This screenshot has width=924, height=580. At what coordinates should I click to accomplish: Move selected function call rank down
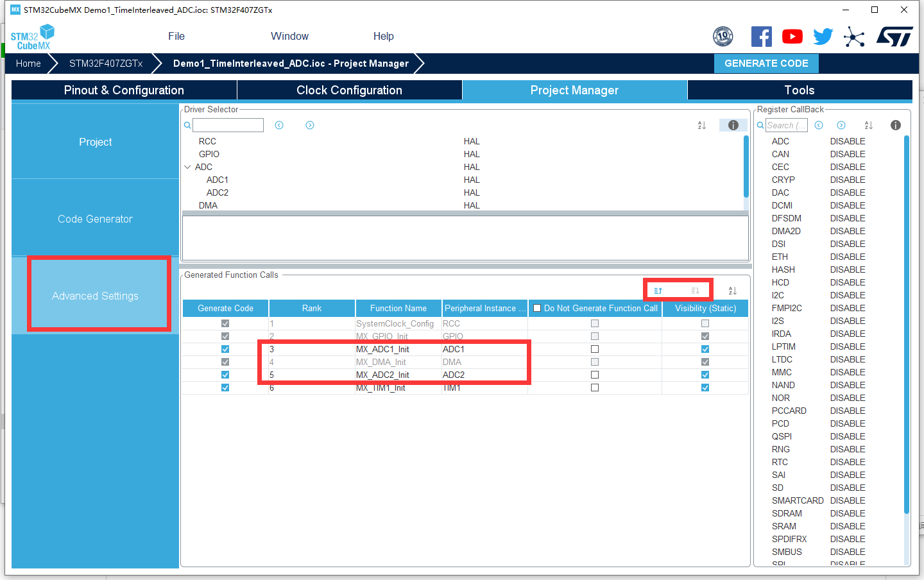[695, 291]
